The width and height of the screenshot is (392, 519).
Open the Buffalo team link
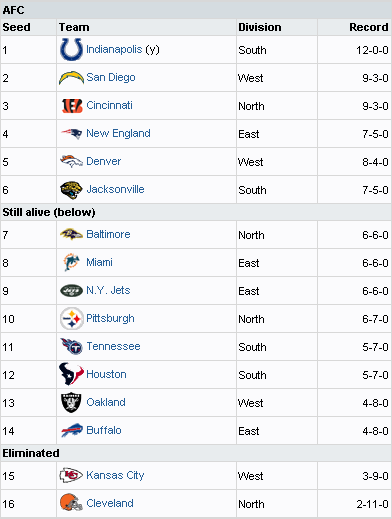click(x=104, y=430)
